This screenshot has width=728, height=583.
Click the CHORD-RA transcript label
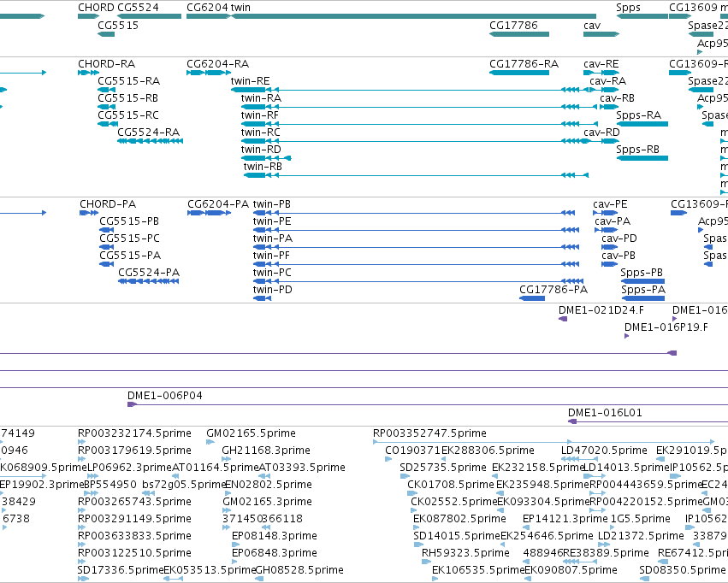point(107,63)
